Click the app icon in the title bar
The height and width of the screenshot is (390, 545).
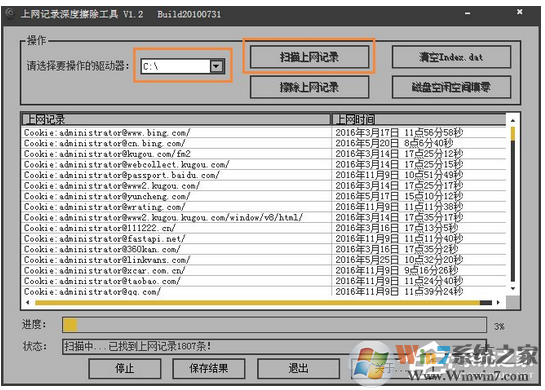click(10, 14)
